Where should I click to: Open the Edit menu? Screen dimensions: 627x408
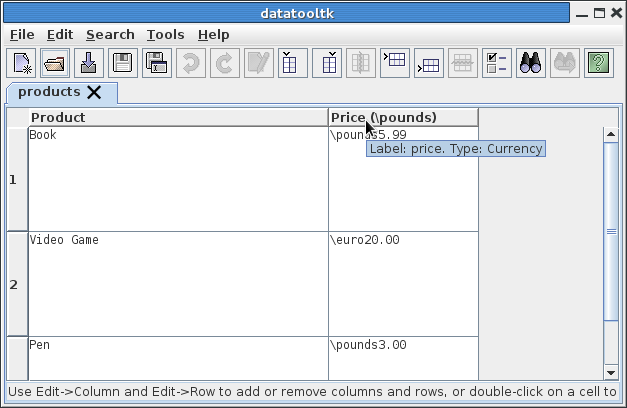60,34
